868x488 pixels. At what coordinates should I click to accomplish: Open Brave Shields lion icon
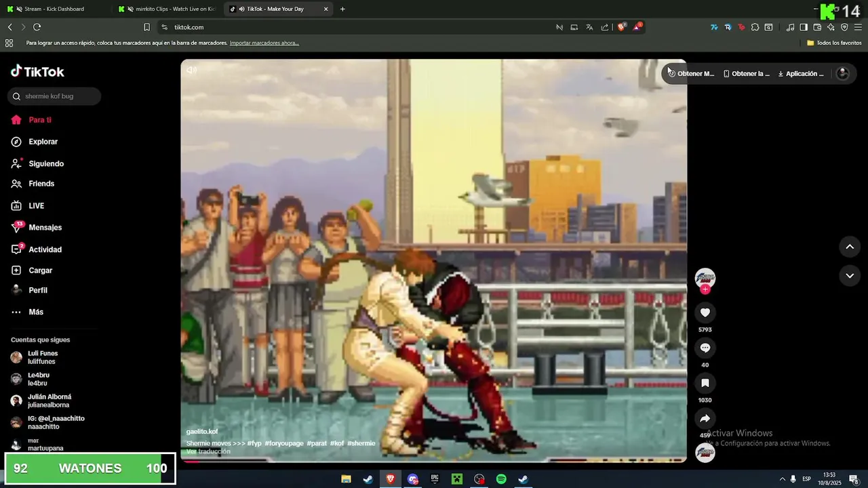[x=622, y=27]
